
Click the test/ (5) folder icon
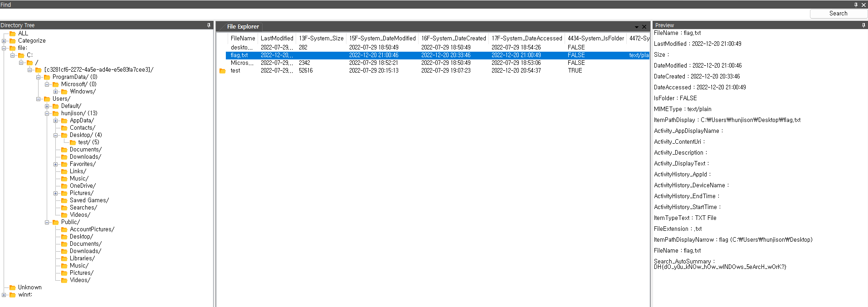[73, 142]
